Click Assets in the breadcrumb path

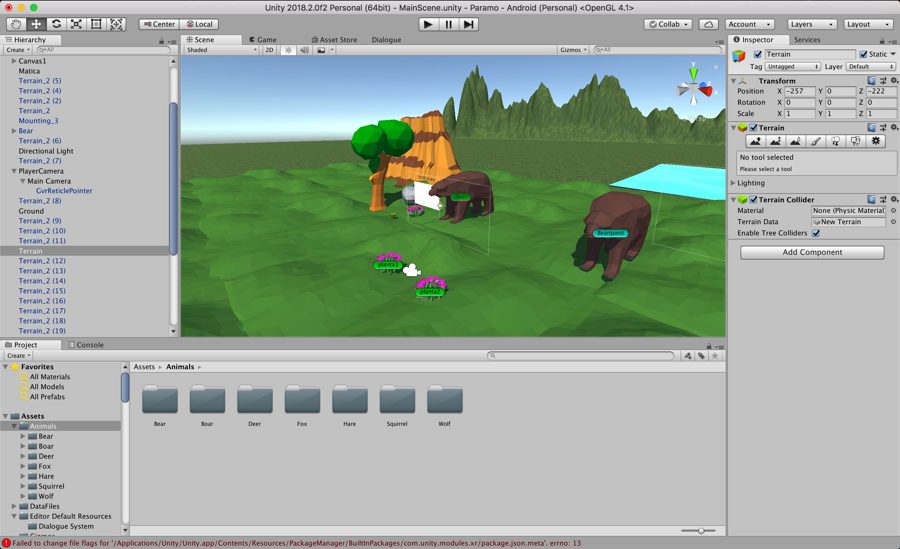[x=144, y=366]
